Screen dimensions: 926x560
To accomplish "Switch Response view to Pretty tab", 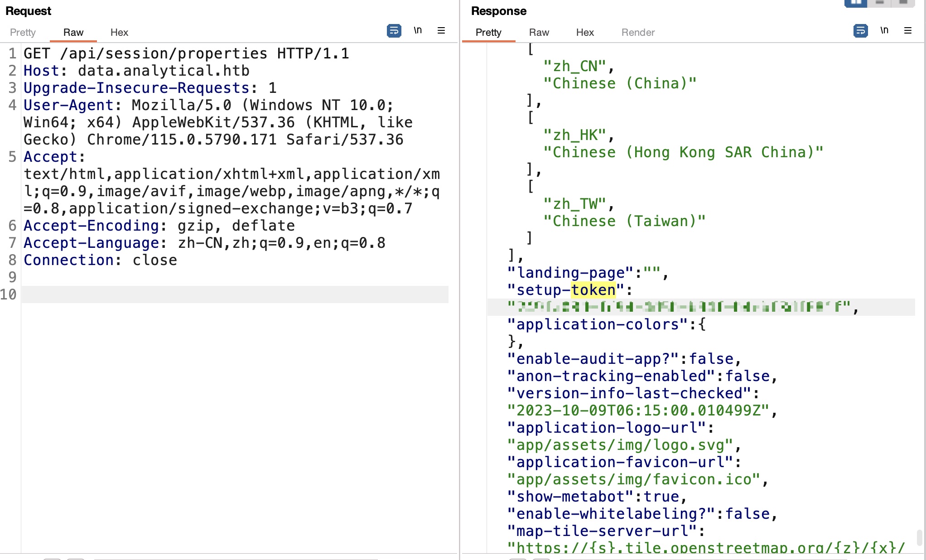I will (x=488, y=33).
